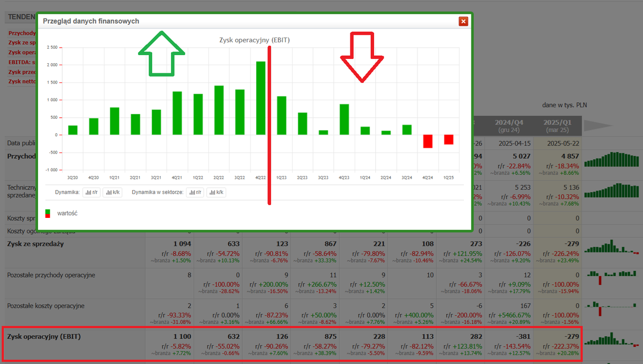The image size is (643, 364).
Task: Click the Zysk operacyjny (EBIT) chart title
Action: (255, 40)
